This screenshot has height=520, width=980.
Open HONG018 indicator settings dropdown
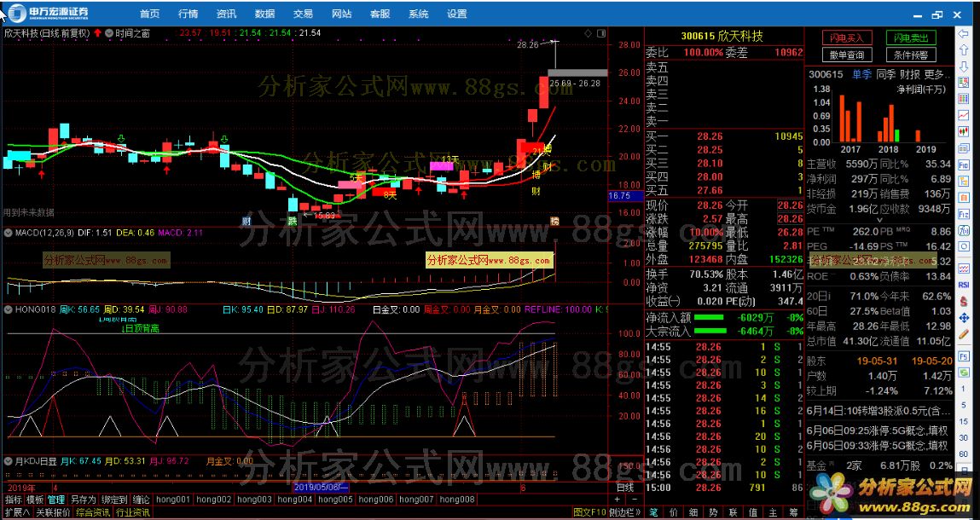tap(9, 309)
